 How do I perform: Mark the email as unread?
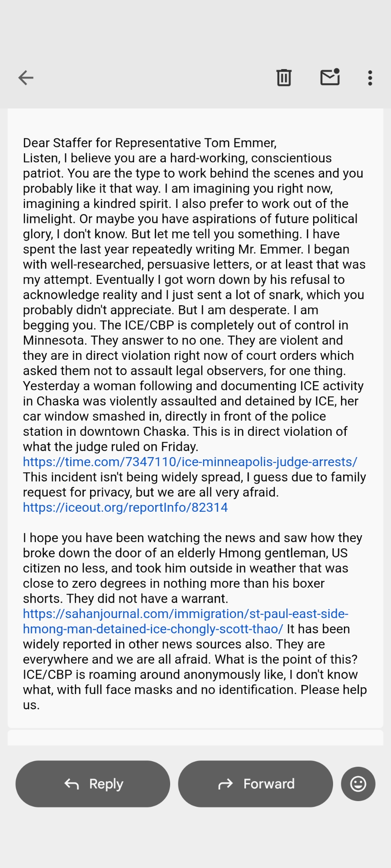330,77
